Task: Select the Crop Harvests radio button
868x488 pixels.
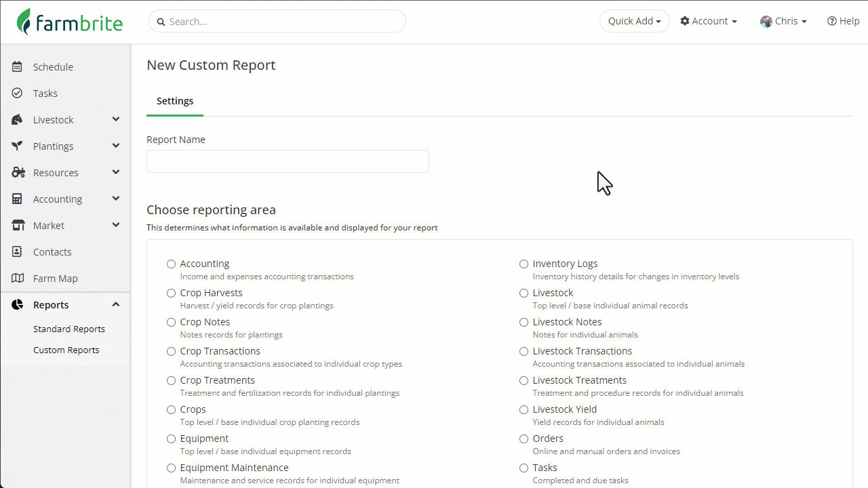Action: coord(172,293)
